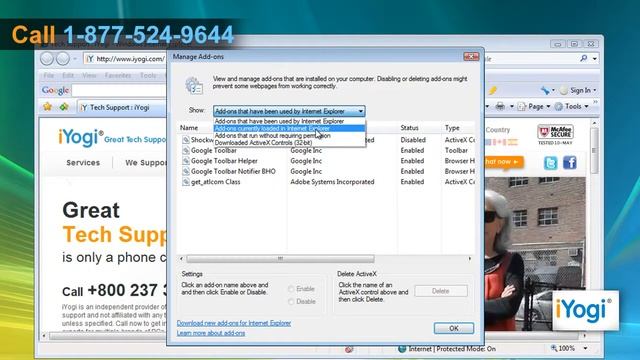The image size is (640, 360).
Task: Click the IE Forward navigation button
Action: 63,59
